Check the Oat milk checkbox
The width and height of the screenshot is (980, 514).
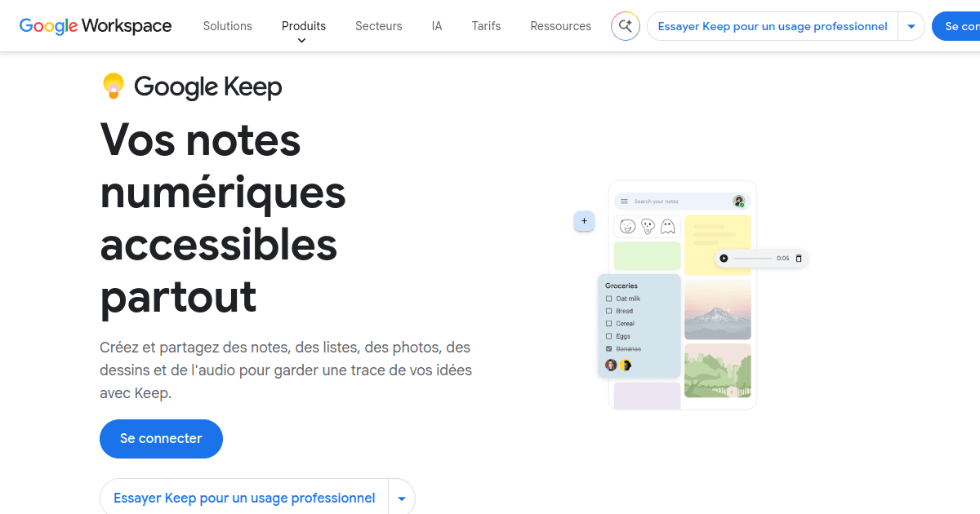(608, 299)
